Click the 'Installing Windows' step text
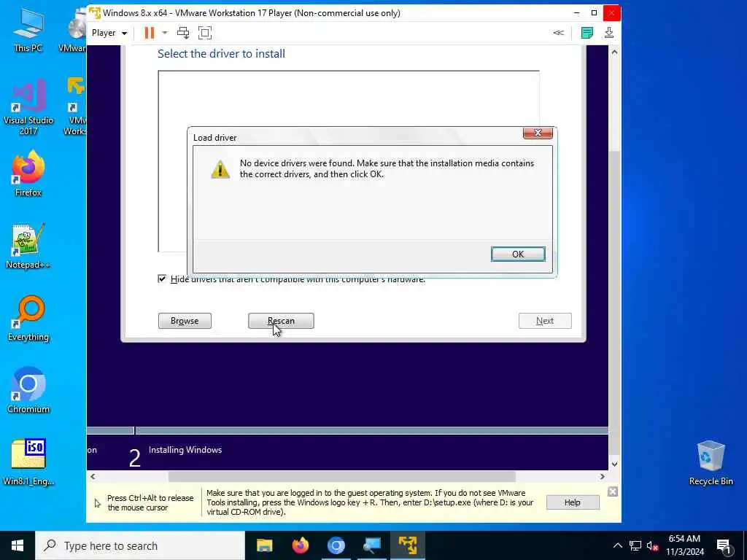 pos(185,450)
